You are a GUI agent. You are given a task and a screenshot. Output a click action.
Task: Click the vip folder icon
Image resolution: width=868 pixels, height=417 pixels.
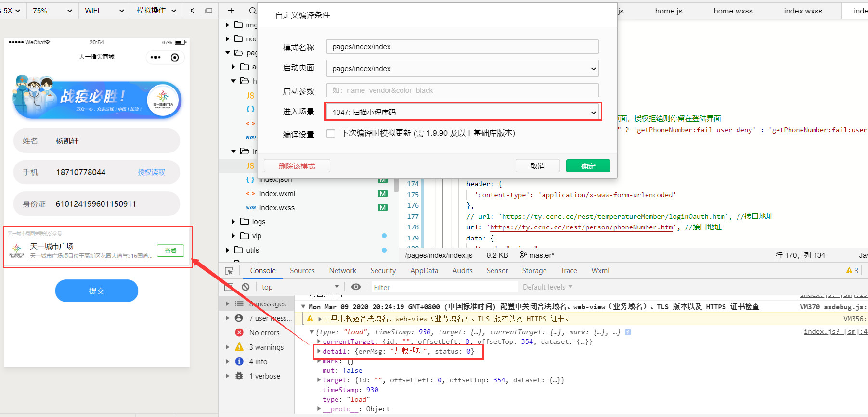[x=245, y=235]
